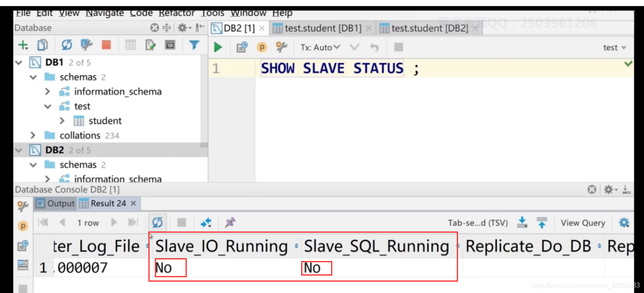Open the test schema selector dropdown
This screenshot has width=644, height=293.
click(614, 48)
